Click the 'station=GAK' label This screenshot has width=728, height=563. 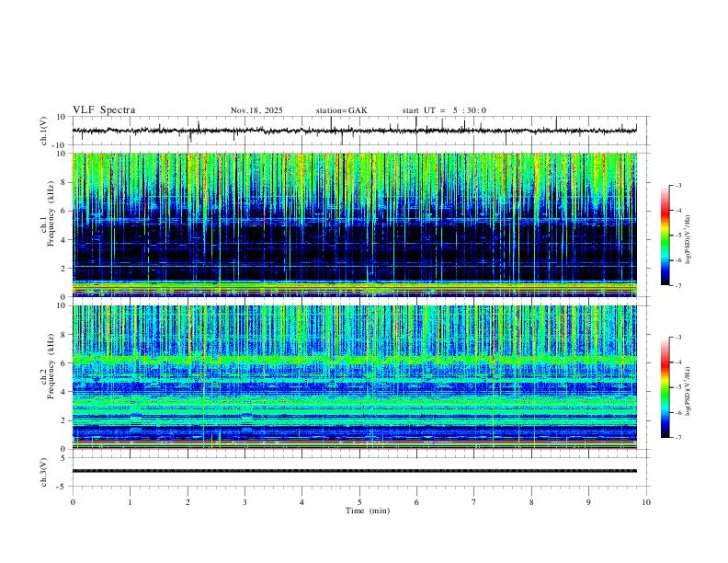(341, 110)
